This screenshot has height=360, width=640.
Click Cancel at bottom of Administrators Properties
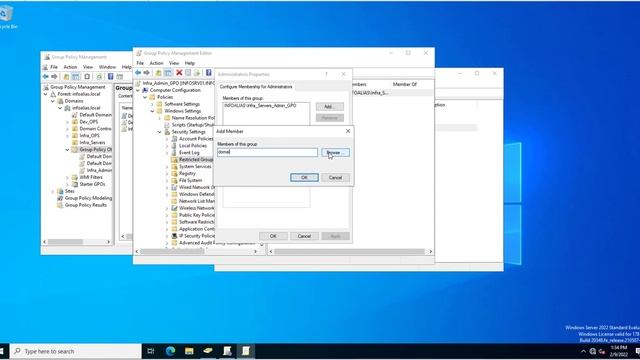point(304,236)
